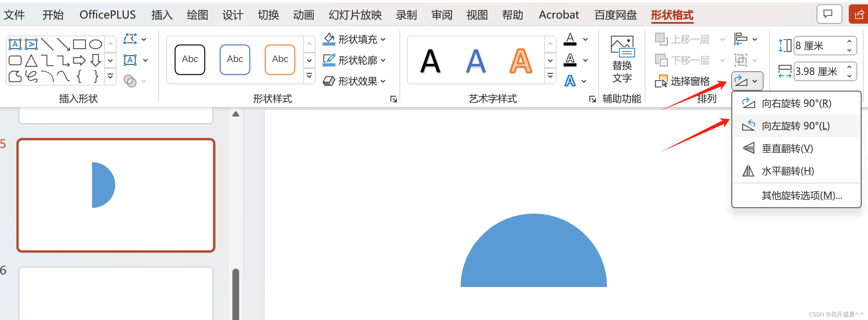Open the 替换文字 alt text tool

click(622, 59)
